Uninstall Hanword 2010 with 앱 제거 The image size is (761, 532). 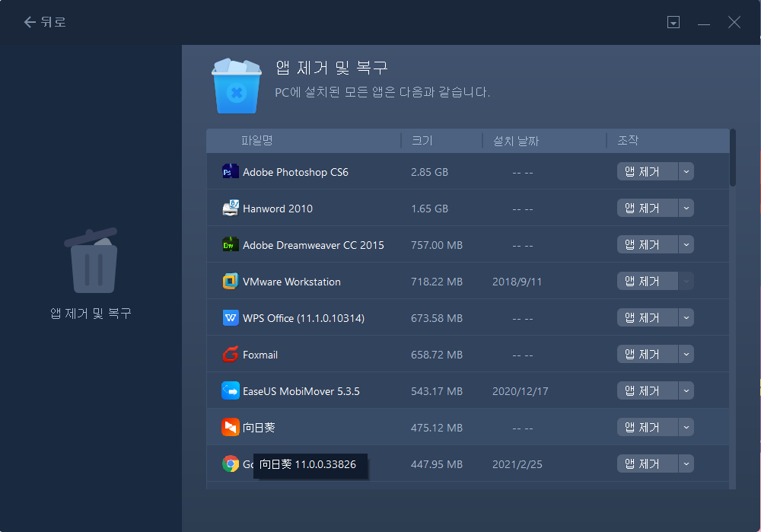coord(647,209)
